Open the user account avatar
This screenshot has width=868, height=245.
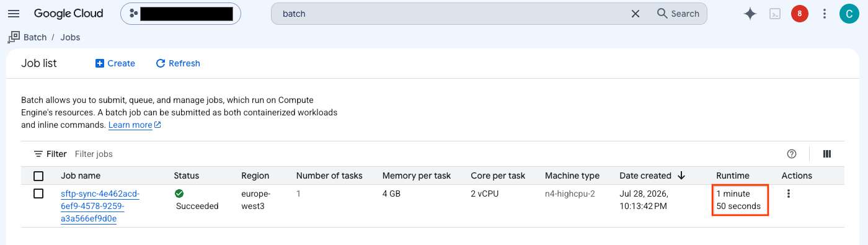coord(849,14)
